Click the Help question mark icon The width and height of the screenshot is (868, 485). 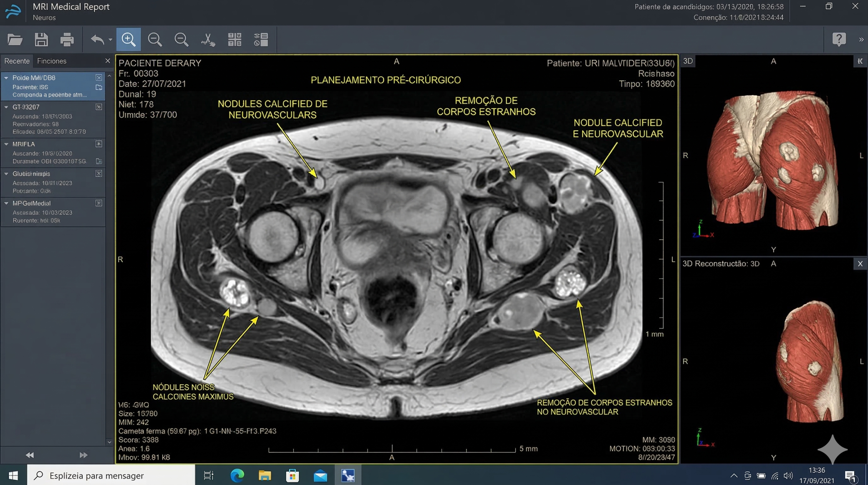click(839, 39)
